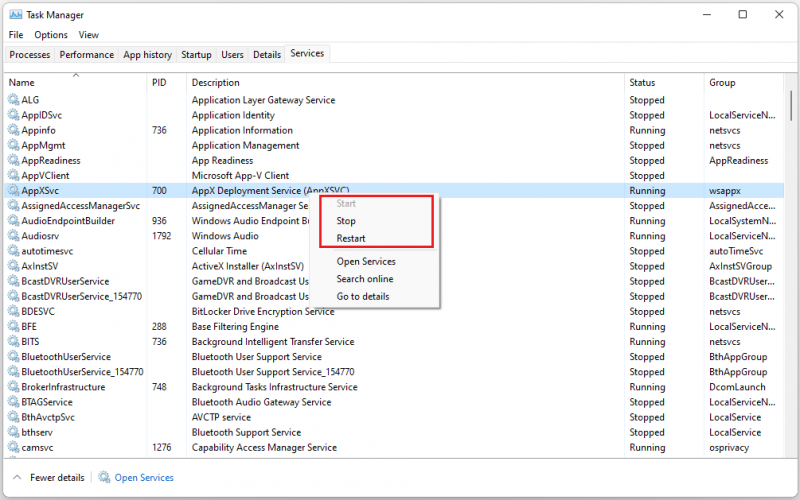800x500 pixels.
Task: Click the gear icon beside Appinfo
Action: tap(13, 130)
